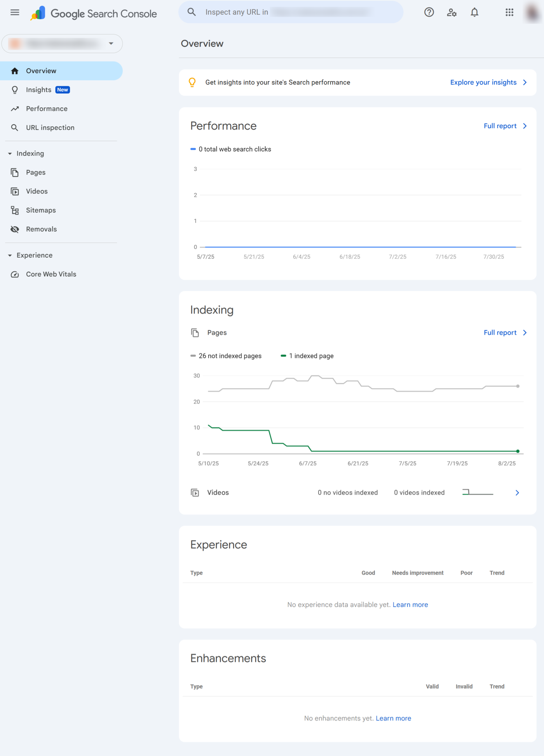The height and width of the screenshot is (756, 544).
Task: Open the notifications bell
Action: click(x=474, y=12)
